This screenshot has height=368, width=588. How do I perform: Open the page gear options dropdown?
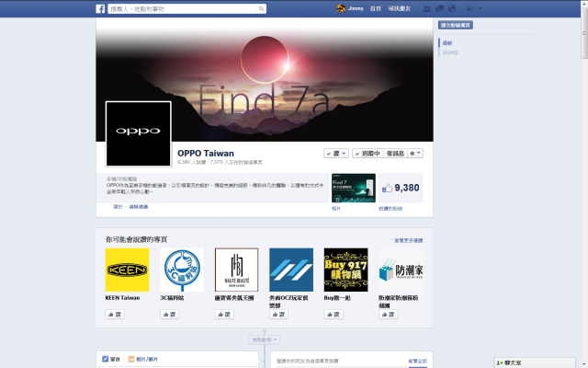[415, 154]
